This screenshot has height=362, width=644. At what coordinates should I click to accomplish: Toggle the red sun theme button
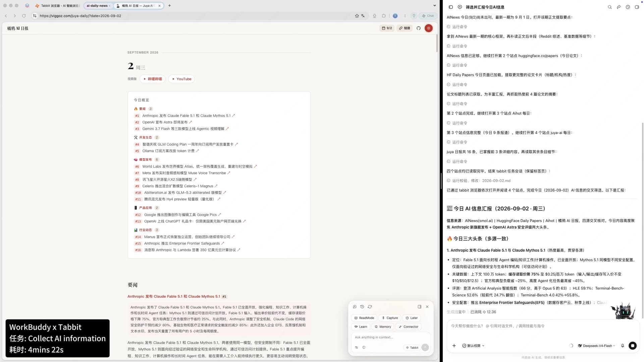(429, 28)
